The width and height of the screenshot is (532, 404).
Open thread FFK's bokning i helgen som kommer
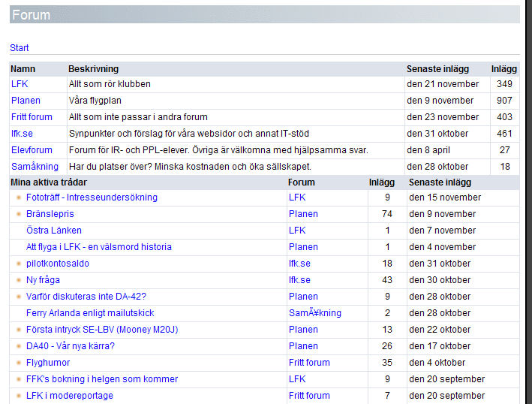102,379
